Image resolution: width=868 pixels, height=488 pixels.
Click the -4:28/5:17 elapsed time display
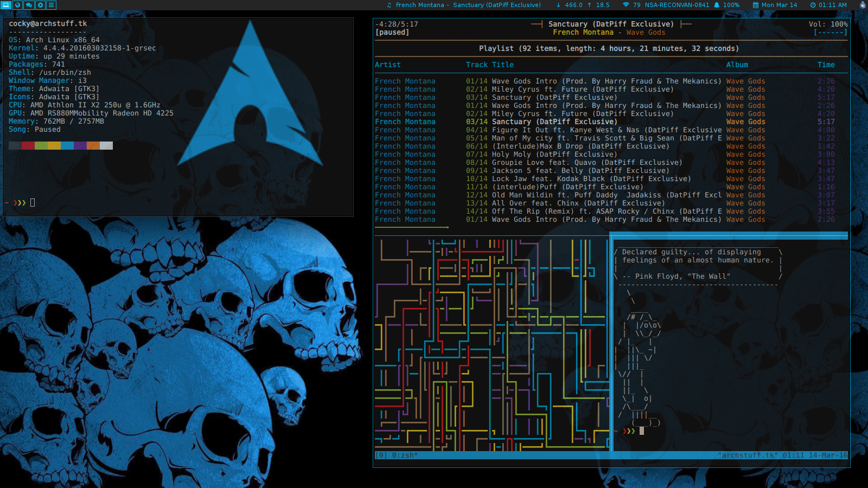point(397,24)
